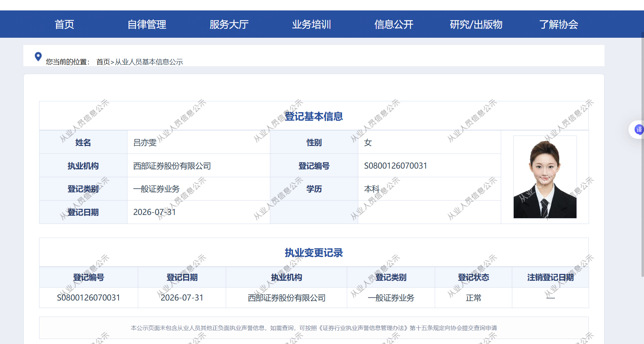Click the 登记状态 column header
This screenshot has height=344, width=644.
click(473, 278)
